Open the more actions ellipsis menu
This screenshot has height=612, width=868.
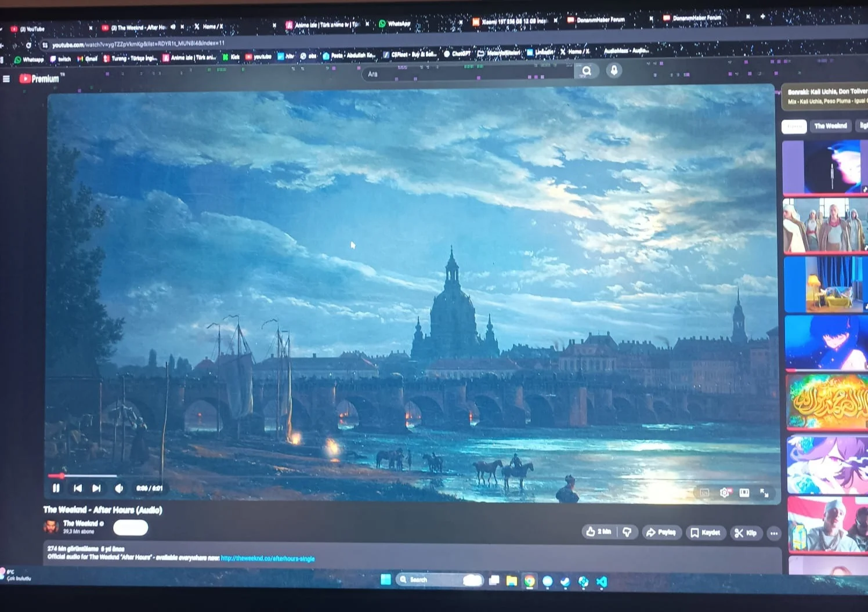(774, 534)
